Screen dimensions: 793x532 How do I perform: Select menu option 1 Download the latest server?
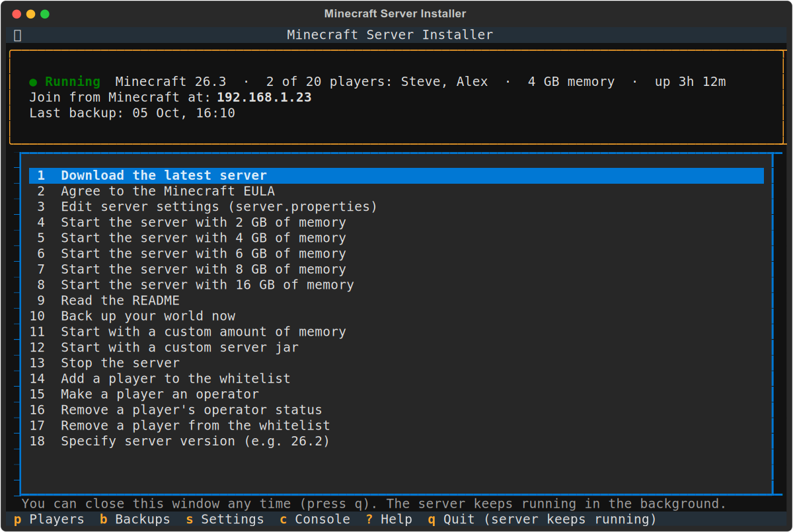pyautogui.click(x=397, y=176)
